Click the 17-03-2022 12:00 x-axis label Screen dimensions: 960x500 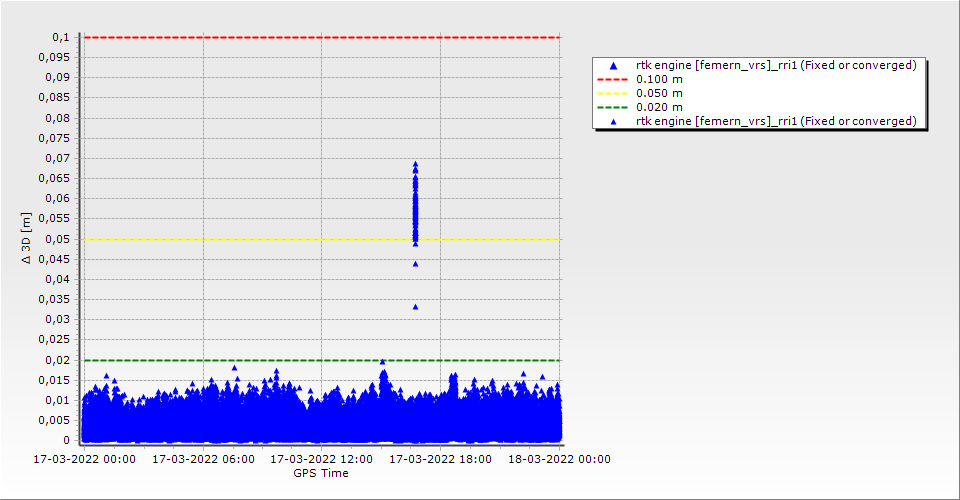(x=322, y=460)
